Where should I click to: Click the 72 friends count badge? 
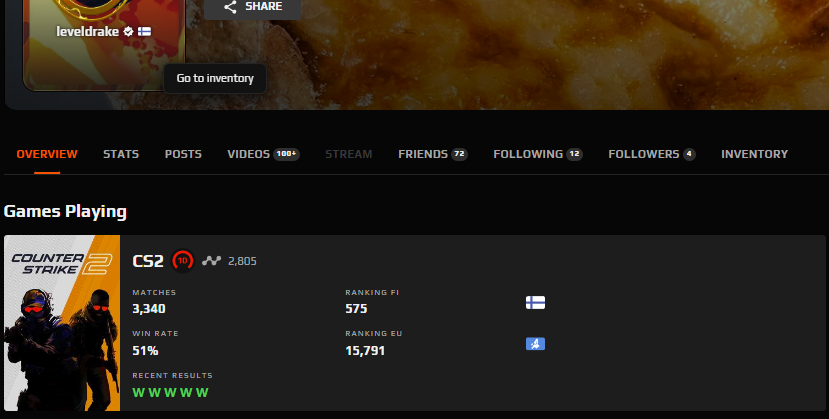459,154
